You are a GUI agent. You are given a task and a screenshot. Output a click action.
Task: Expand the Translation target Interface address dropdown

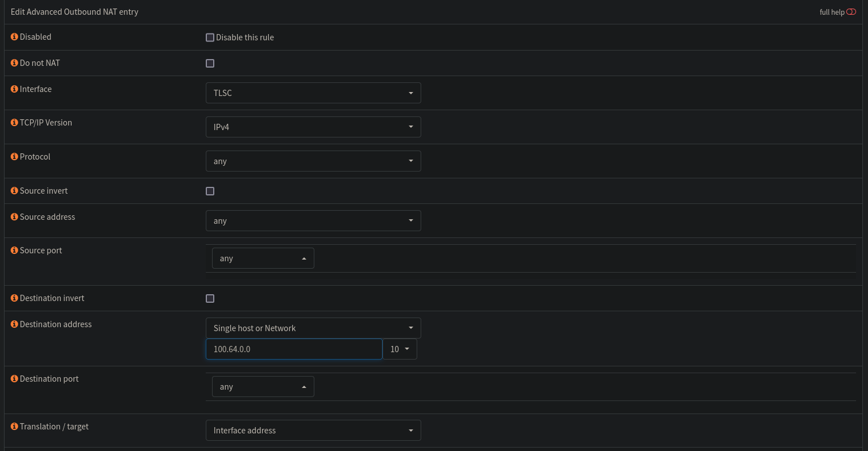(x=313, y=431)
